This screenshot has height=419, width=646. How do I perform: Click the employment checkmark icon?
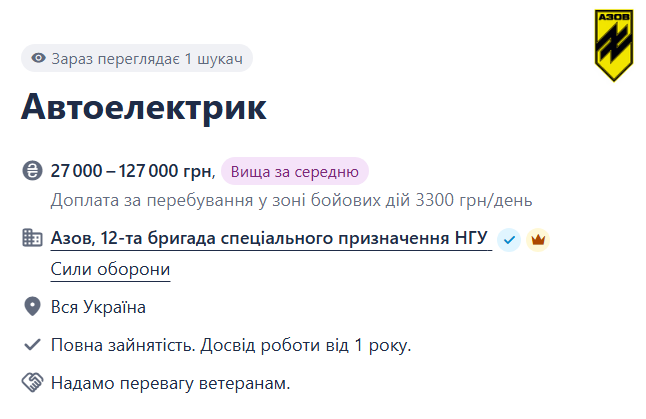click(32, 345)
